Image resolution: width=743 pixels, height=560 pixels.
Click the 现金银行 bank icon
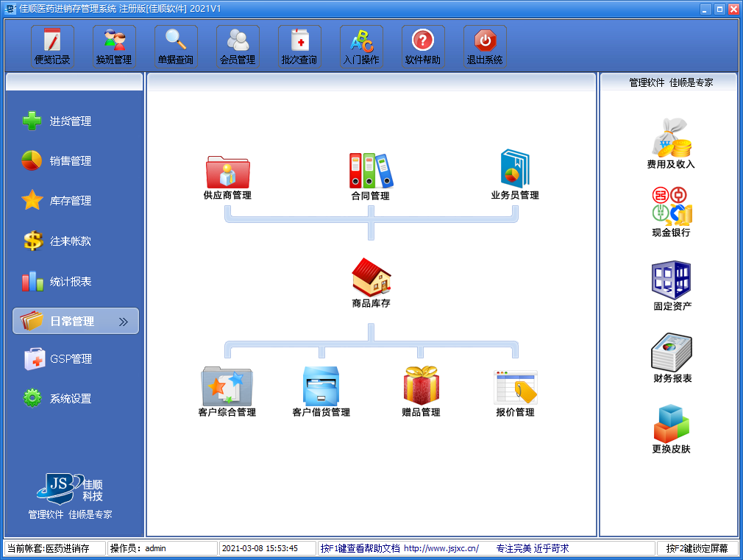click(671, 207)
